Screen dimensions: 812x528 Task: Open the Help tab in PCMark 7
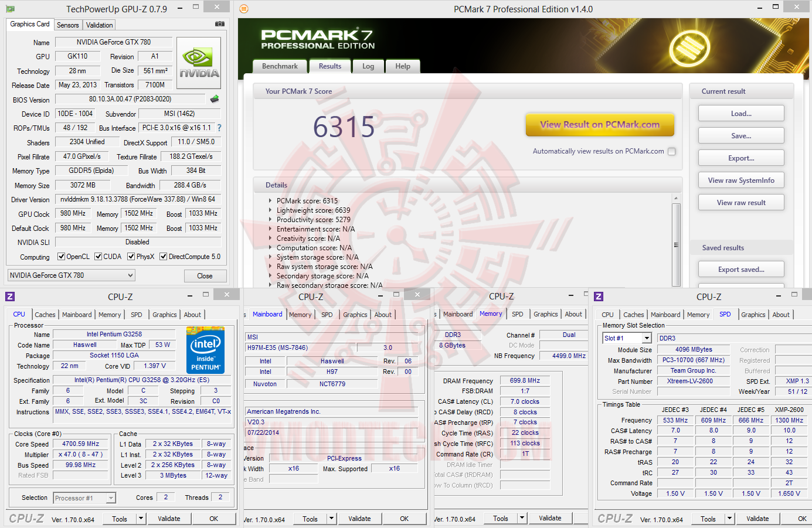click(x=403, y=66)
